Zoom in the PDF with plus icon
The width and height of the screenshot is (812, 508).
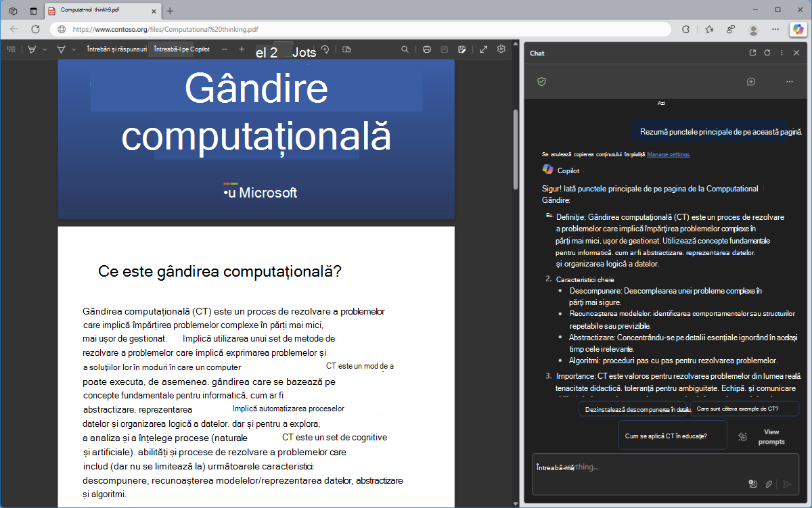(x=242, y=49)
